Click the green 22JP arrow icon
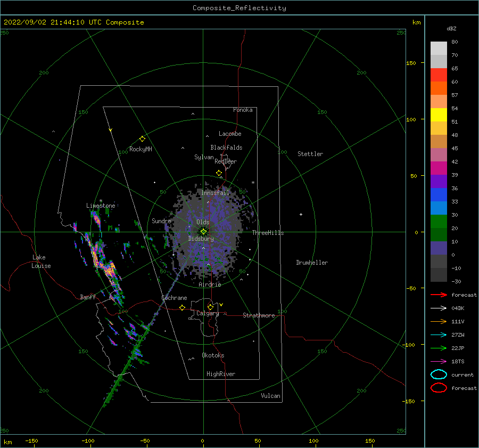This screenshot has width=479, height=448. (x=439, y=348)
